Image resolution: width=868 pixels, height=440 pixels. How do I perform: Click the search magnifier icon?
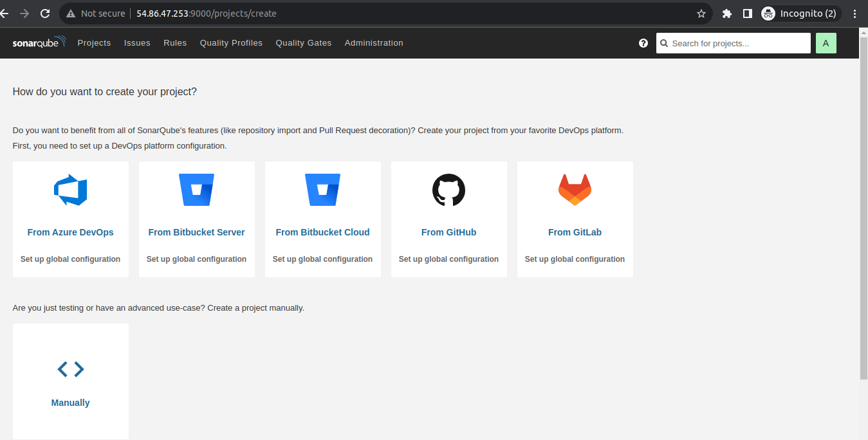pyautogui.click(x=664, y=43)
